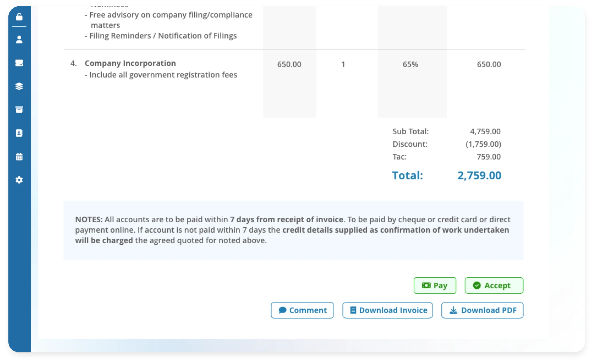
Task: Select the payments card icon in the sidebar
Action: coord(19,63)
